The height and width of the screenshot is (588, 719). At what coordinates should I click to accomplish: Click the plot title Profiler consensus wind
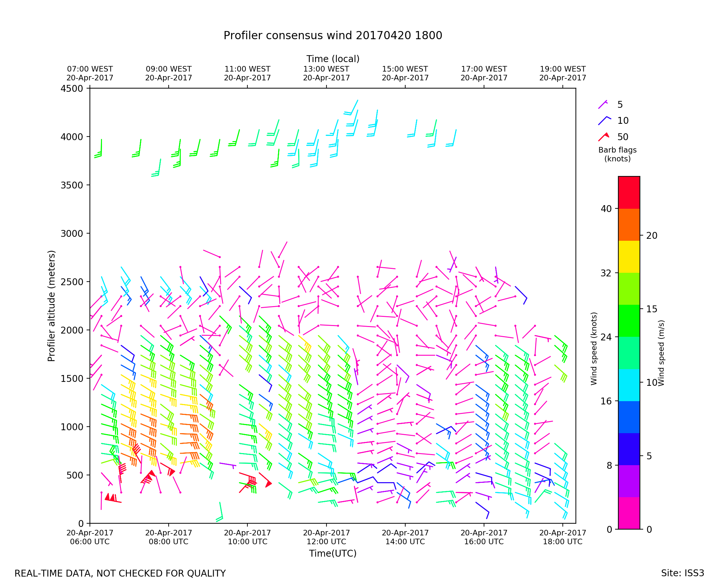pos(333,36)
